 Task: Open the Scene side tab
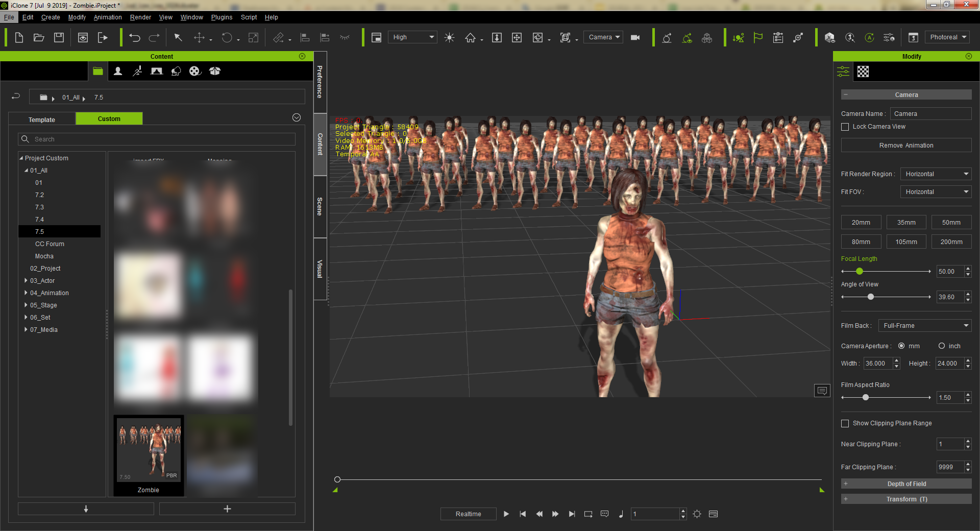coord(320,207)
